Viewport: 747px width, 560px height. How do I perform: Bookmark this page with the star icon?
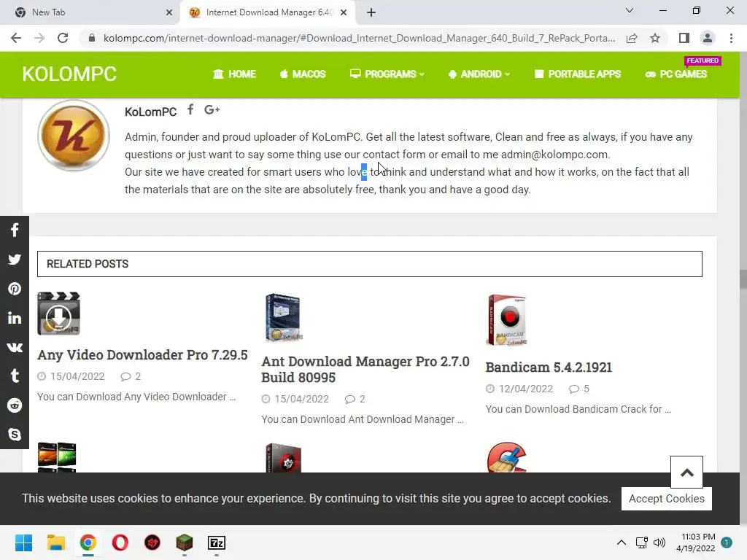[655, 38]
